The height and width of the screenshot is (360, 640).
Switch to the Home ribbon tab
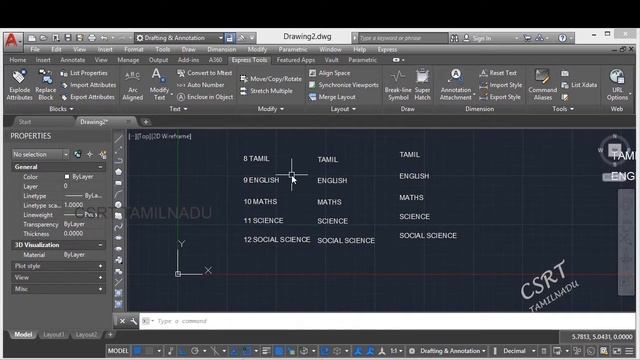tap(18, 60)
